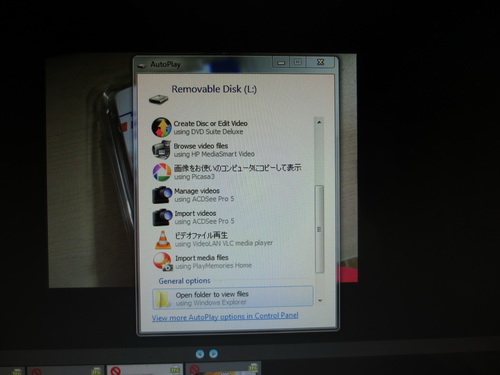The height and width of the screenshot is (375, 500).
Task: Click the DVD Suite Deluxe disc icon
Action: 162,127
